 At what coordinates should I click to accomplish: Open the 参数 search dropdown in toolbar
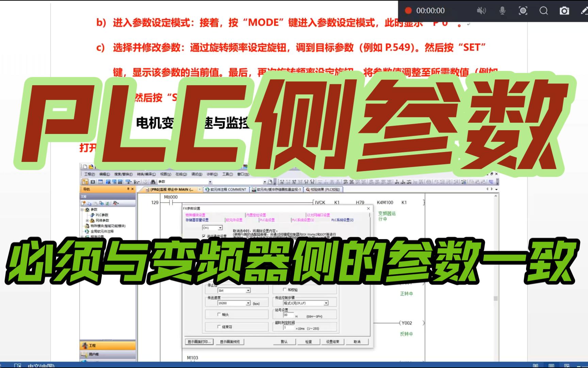click(x=210, y=182)
